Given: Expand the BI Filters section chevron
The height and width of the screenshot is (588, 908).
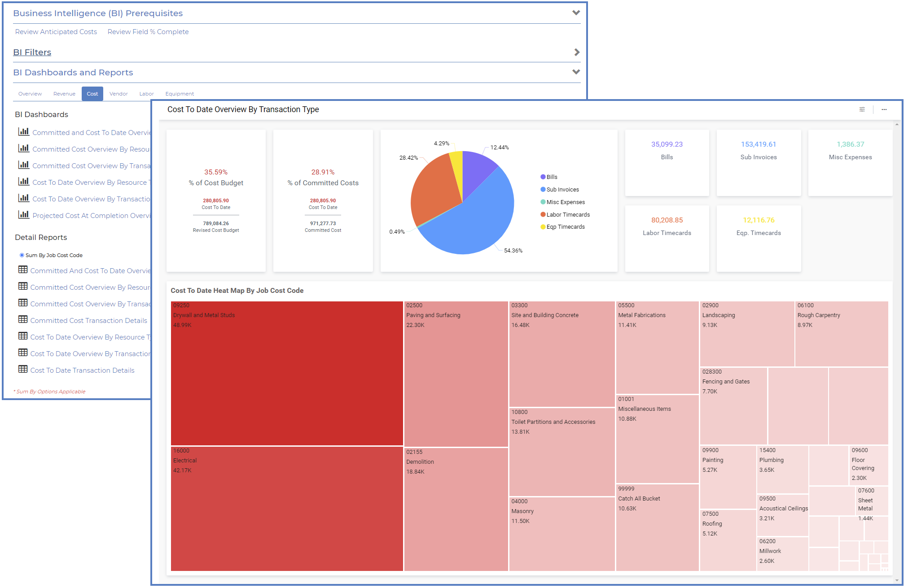Looking at the screenshot, I should pyautogui.click(x=577, y=52).
